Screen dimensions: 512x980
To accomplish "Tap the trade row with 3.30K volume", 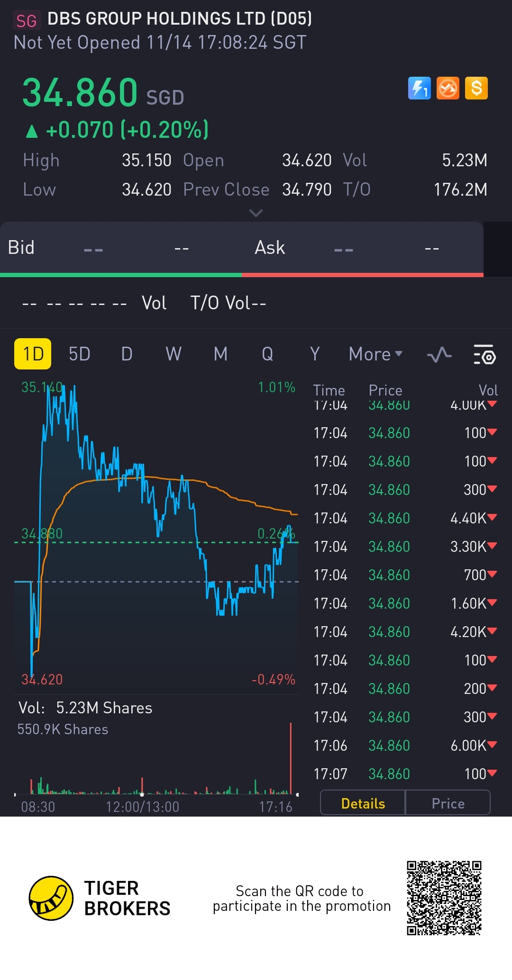I will (x=405, y=547).
